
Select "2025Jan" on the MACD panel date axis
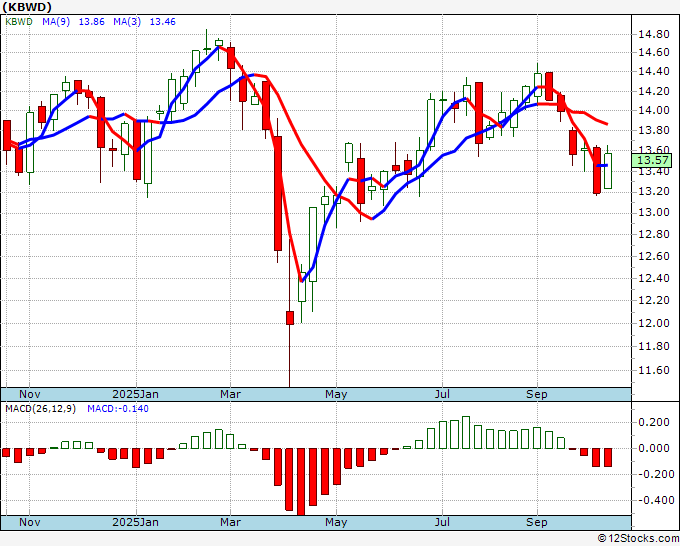pyautogui.click(x=135, y=522)
